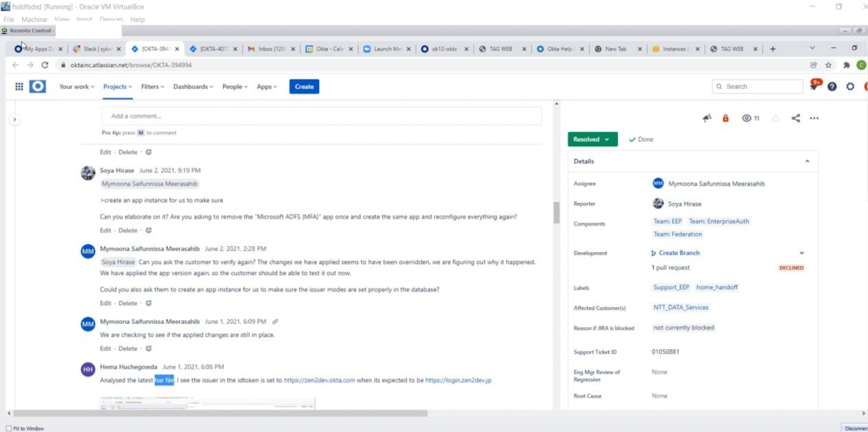
Task: Click the red issue restriction lock icon
Action: tap(725, 118)
